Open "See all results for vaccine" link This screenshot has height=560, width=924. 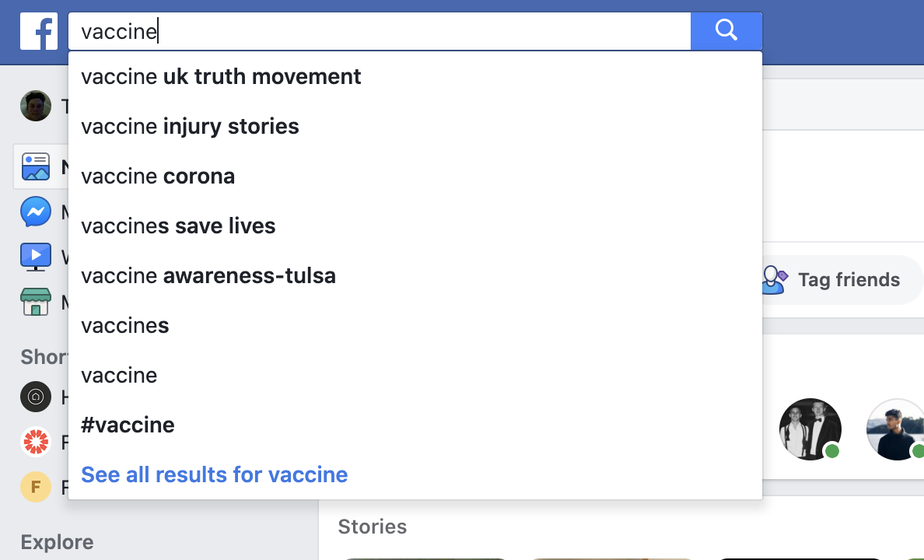pyautogui.click(x=214, y=474)
